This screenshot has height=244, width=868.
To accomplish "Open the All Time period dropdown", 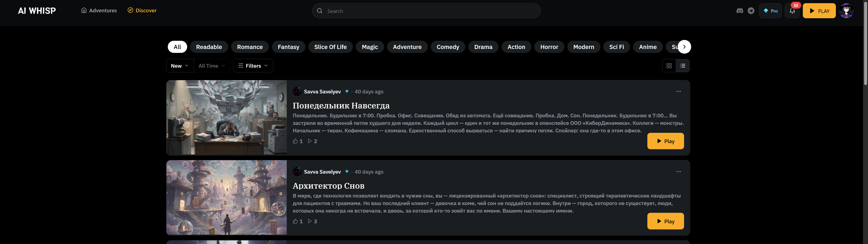I will tap(212, 66).
